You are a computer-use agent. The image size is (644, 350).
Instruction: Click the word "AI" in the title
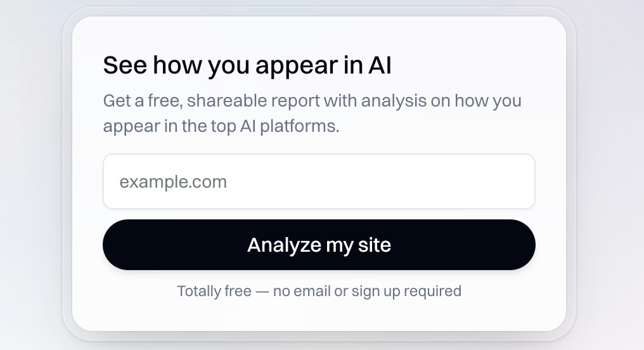[x=379, y=66]
